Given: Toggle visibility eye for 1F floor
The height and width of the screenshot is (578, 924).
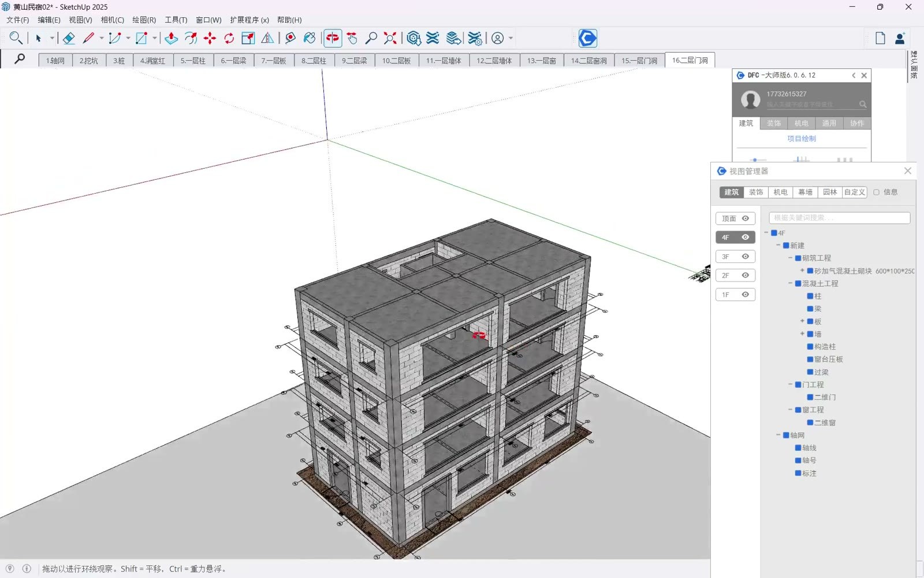Looking at the screenshot, I should (746, 294).
